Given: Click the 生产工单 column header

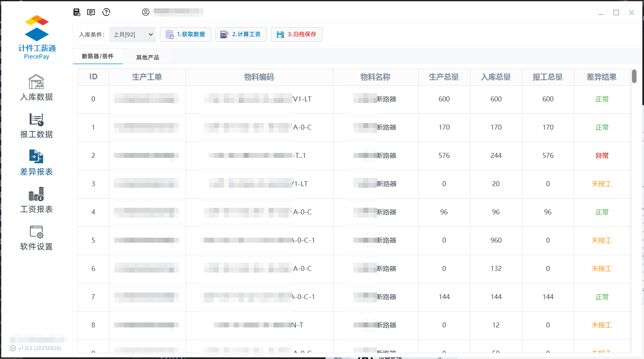Looking at the screenshot, I should 147,77.
